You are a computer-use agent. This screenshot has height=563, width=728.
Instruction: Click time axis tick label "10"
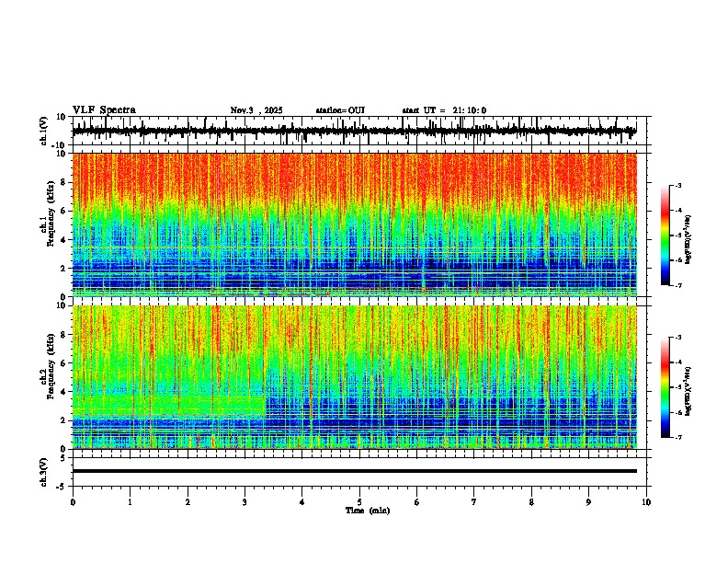tap(646, 502)
